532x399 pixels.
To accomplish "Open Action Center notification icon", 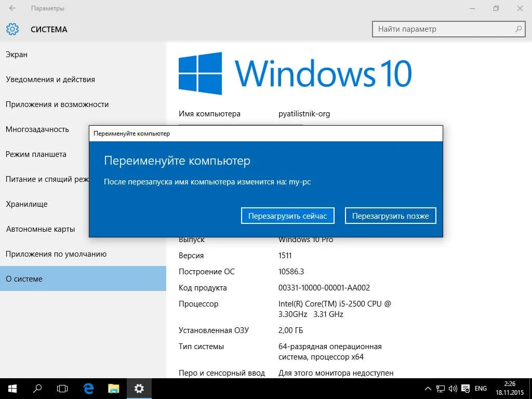I will [466, 389].
